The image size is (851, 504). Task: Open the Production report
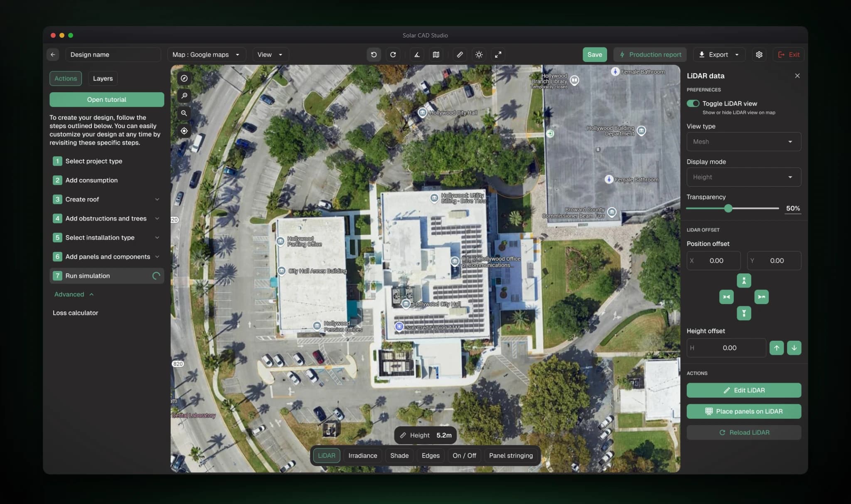650,54
